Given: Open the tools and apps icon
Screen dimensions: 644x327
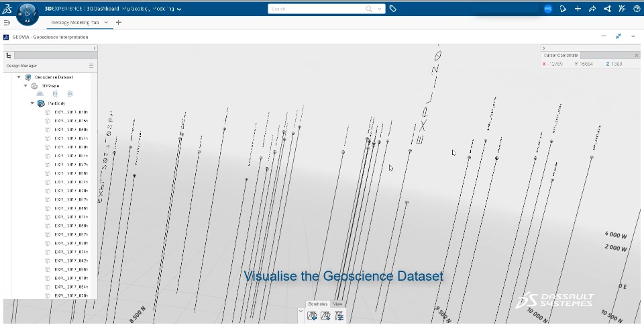Looking at the screenshot, I should pyautogui.click(x=622, y=9).
